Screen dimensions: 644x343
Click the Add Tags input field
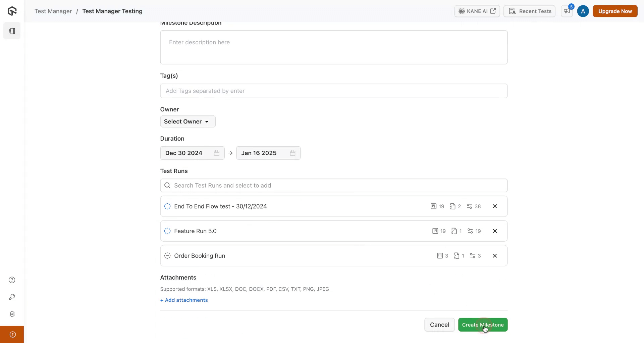(334, 91)
